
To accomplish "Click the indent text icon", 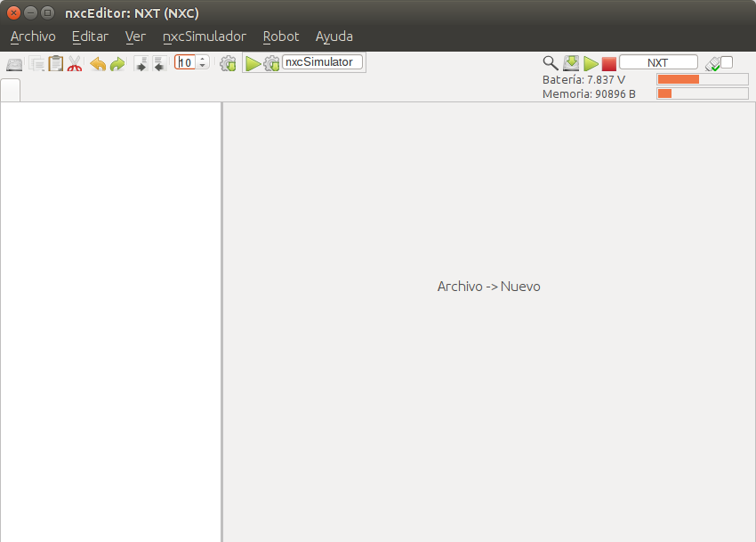I will tap(141, 63).
